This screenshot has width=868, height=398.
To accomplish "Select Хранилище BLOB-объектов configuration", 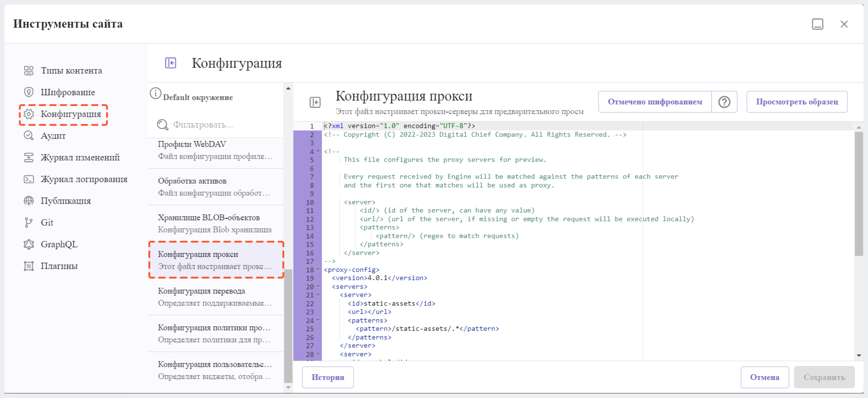I will point(216,223).
